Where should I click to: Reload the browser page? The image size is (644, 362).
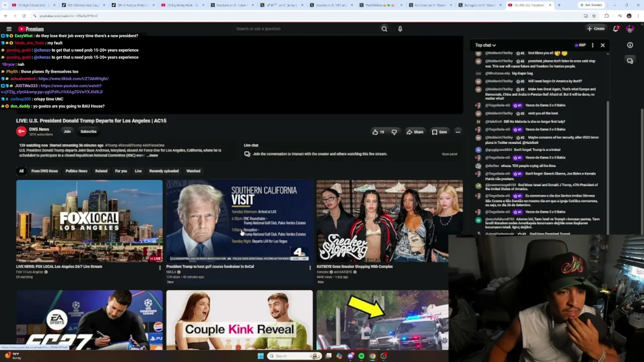(24, 16)
